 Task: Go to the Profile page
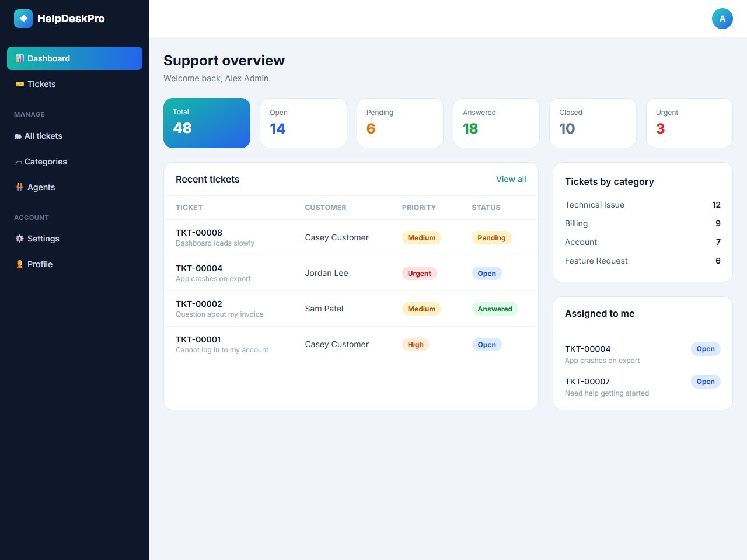tap(75, 264)
